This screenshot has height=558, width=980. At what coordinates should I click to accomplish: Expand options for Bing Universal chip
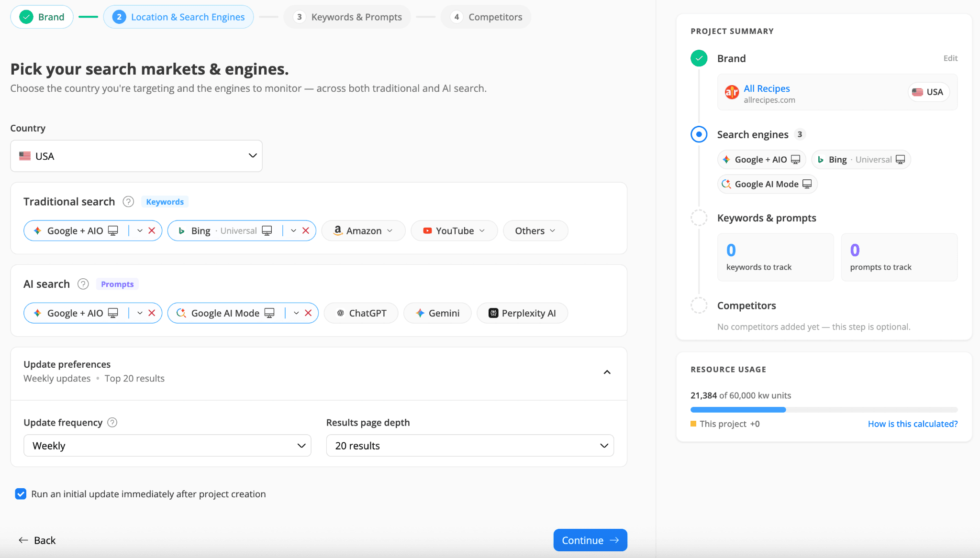[x=293, y=231]
